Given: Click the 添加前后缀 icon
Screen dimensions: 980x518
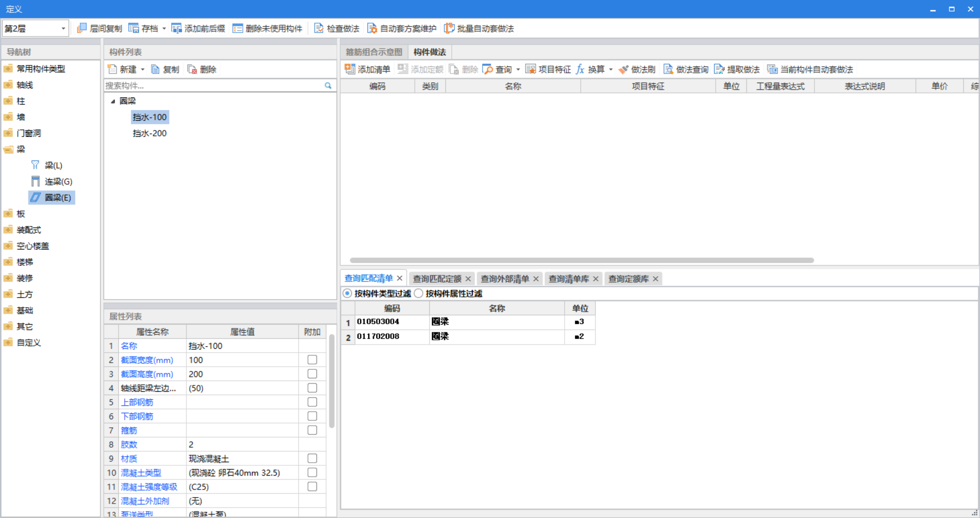Looking at the screenshot, I should [x=177, y=28].
